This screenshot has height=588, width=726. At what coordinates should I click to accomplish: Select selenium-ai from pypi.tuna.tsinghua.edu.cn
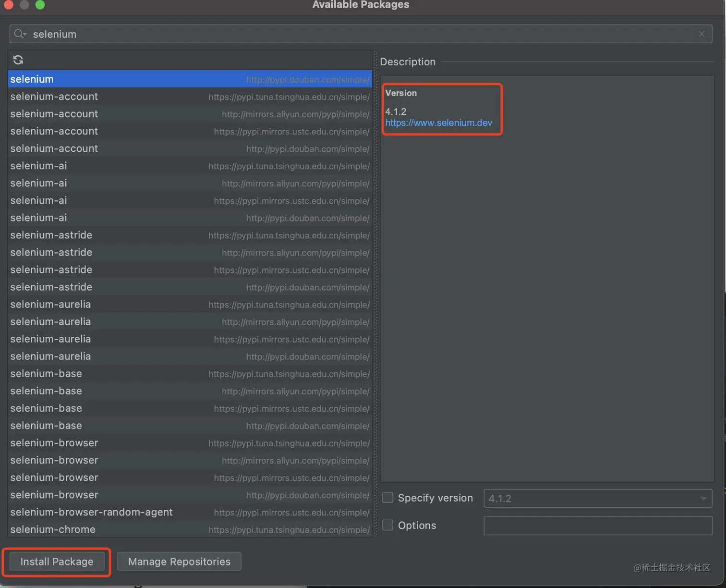pyautogui.click(x=190, y=166)
